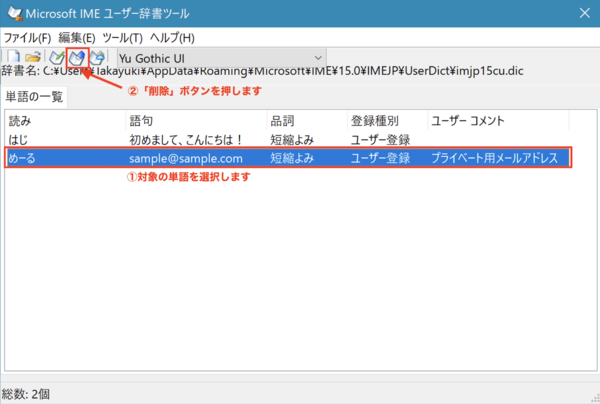Select the めーる reading entry
This screenshot has height=404, width=600.
22,158
